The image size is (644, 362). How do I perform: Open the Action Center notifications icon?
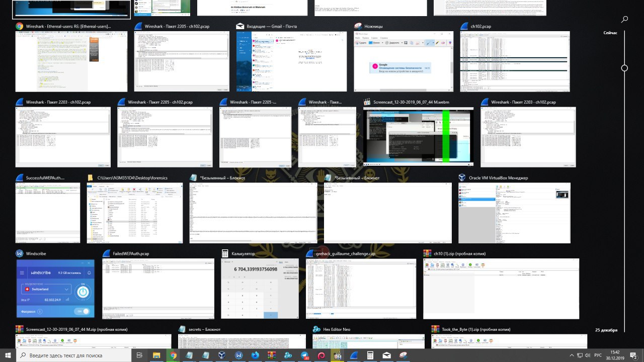pos(634,355)
